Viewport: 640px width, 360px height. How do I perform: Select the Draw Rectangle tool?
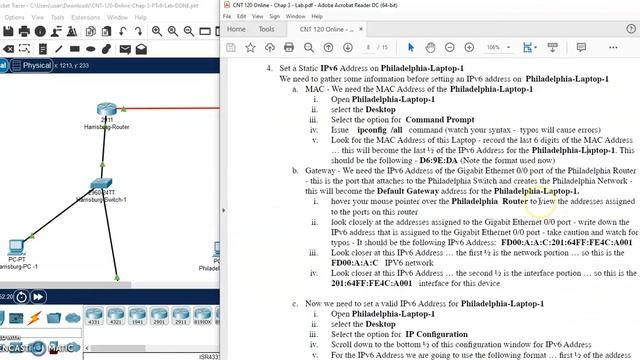tap(75, 49)
